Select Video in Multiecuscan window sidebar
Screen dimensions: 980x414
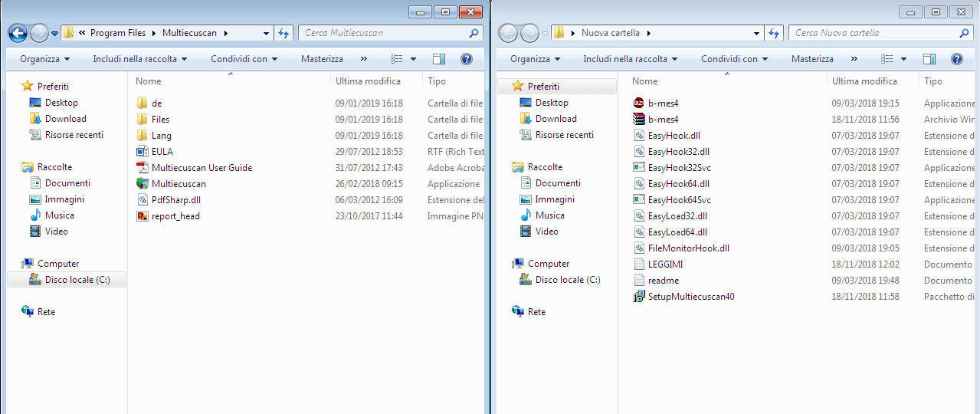[57, 231]
